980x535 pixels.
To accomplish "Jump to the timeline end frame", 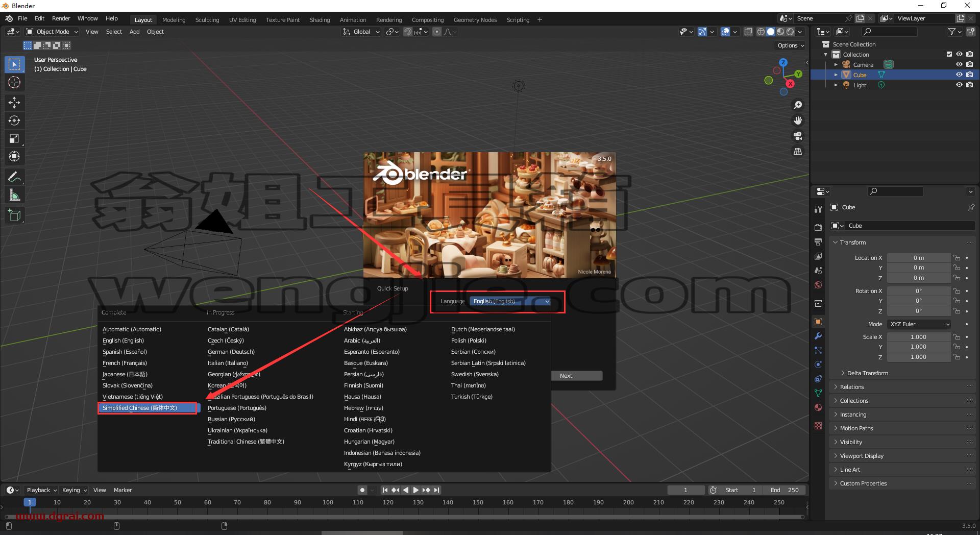I will tap(436, 490).
